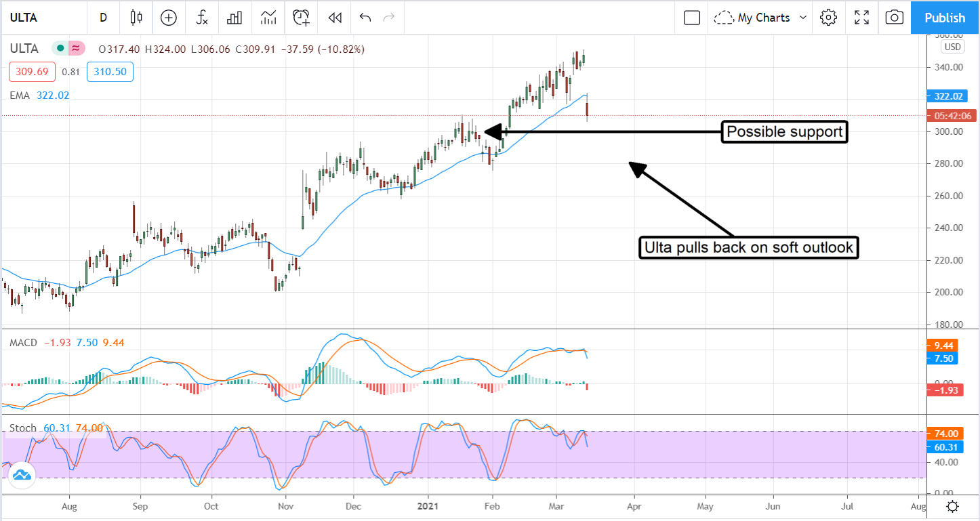Start Bar Replay with the rewind icon
Viewport: 980px width, 521px height.
(x=334, y=18)
